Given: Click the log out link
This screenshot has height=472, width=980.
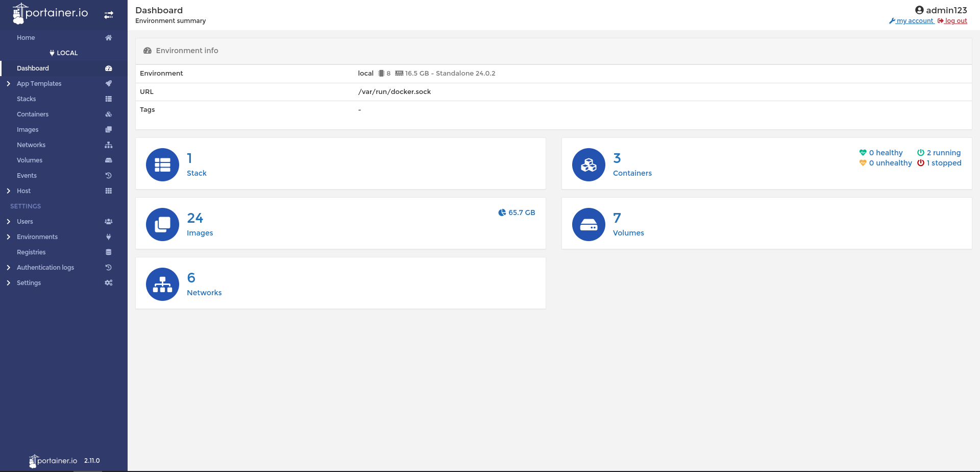Looking at the screenshot, I should (955, 21).
